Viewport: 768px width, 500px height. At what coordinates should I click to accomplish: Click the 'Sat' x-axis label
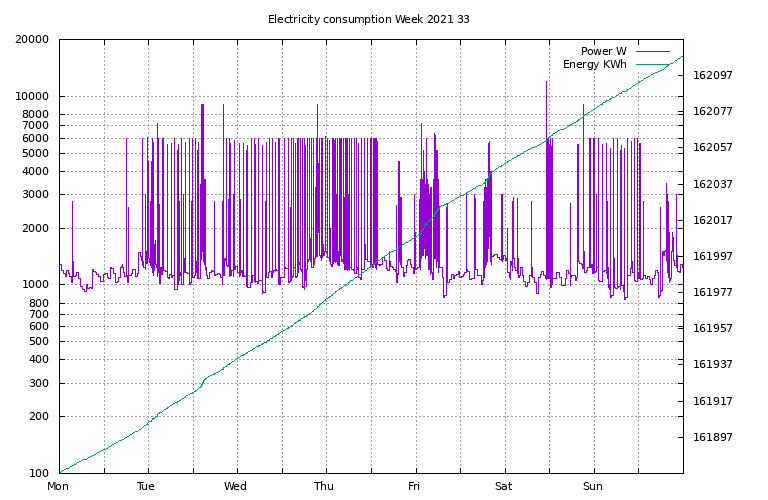pyautogui.click(x=503, y=487)
